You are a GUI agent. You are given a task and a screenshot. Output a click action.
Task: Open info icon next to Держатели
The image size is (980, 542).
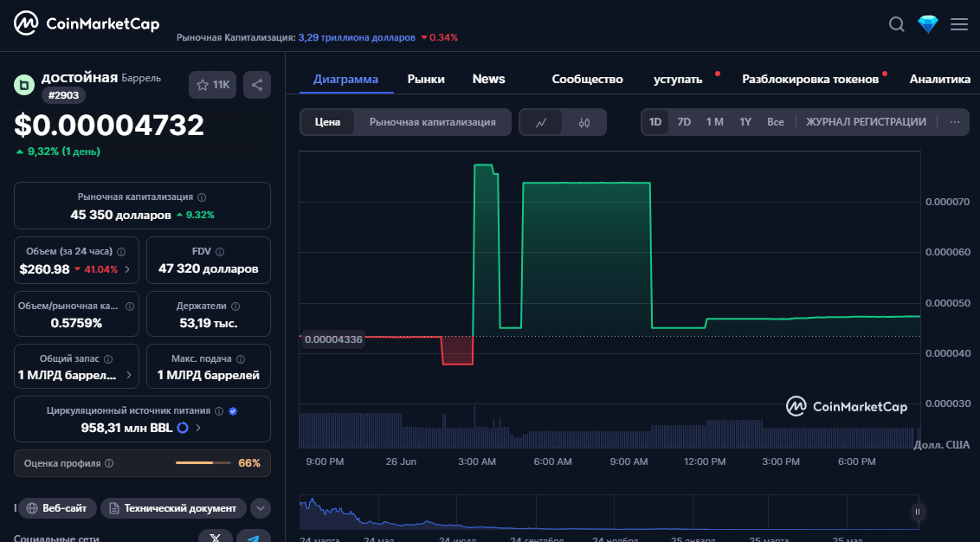(235, 306)
